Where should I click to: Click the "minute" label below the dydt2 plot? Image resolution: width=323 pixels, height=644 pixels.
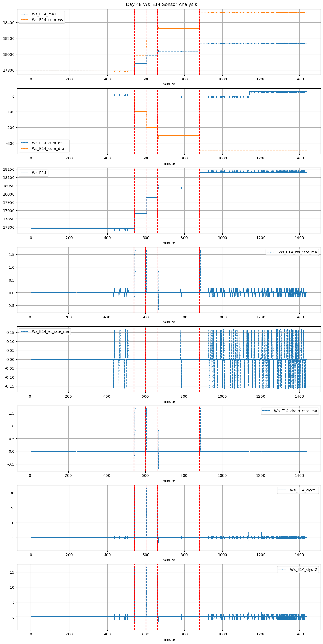point(169,639)
